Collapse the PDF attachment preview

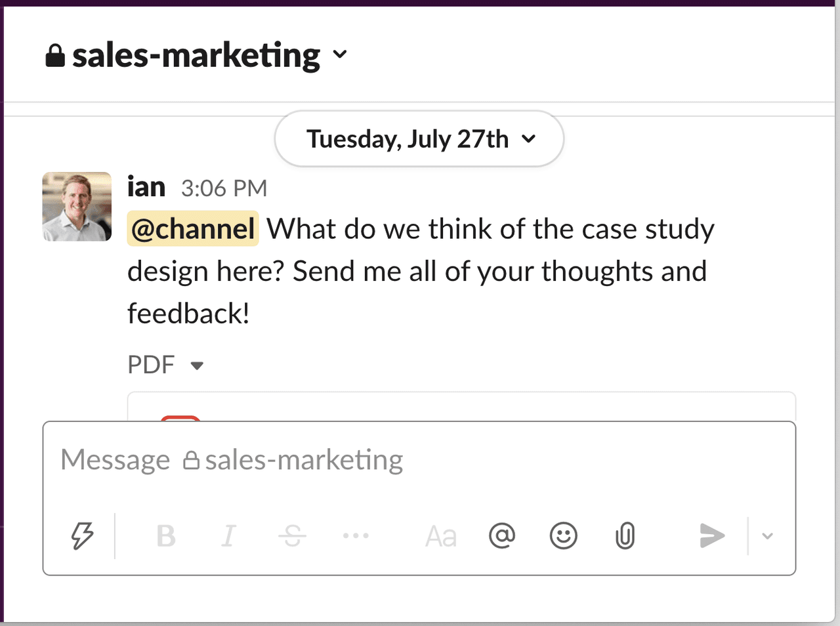coord(197,365)
